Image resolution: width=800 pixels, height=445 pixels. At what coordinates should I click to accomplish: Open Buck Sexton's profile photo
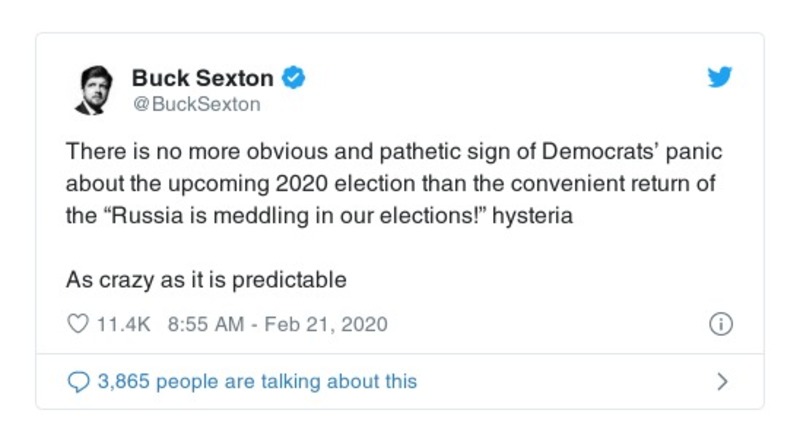(93, 89)
